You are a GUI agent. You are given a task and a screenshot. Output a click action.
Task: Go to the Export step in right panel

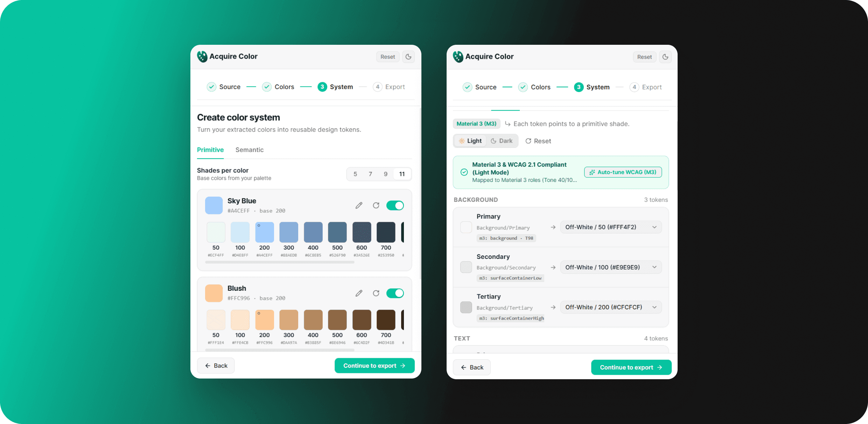tap(646, 87)
